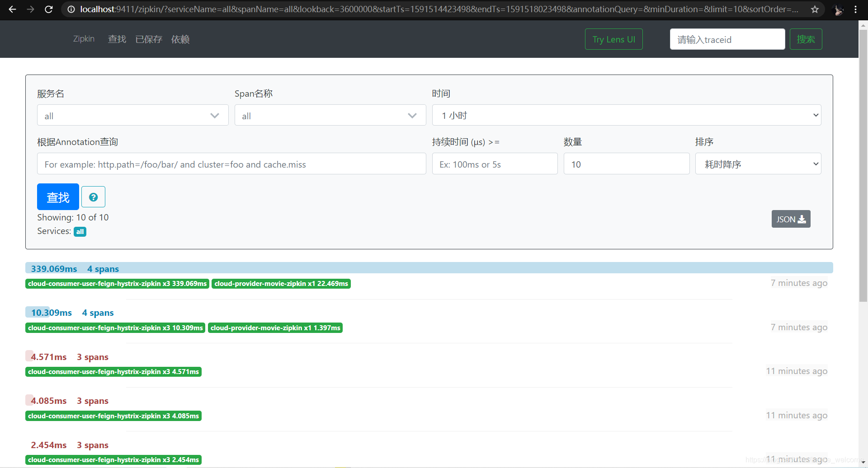Open the 排序 sort dropdown 耗时降序

[758, 164]
